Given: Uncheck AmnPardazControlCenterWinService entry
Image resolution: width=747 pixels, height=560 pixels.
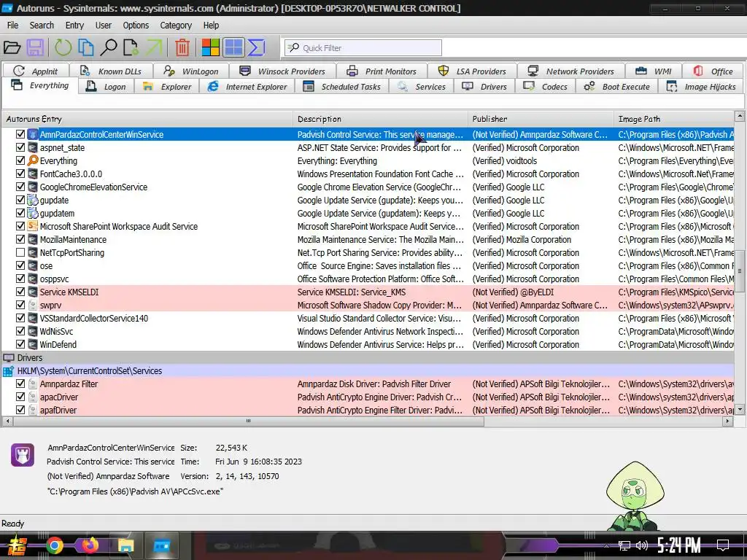Looking at the screenshot, I should click(x=20, y=134).
